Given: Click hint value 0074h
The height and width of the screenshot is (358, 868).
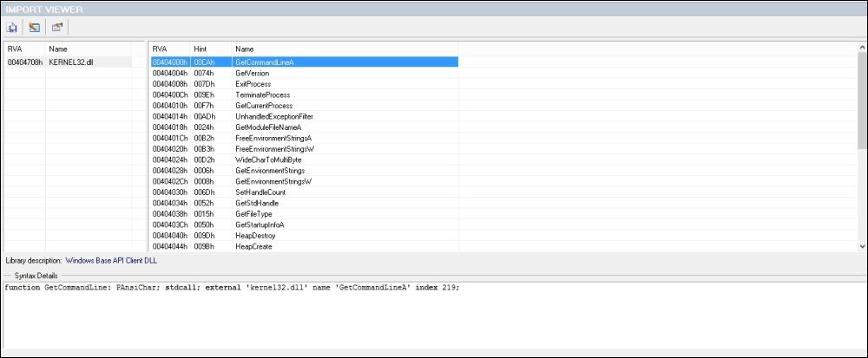Looking at the screenshot, I should point(204,73).
